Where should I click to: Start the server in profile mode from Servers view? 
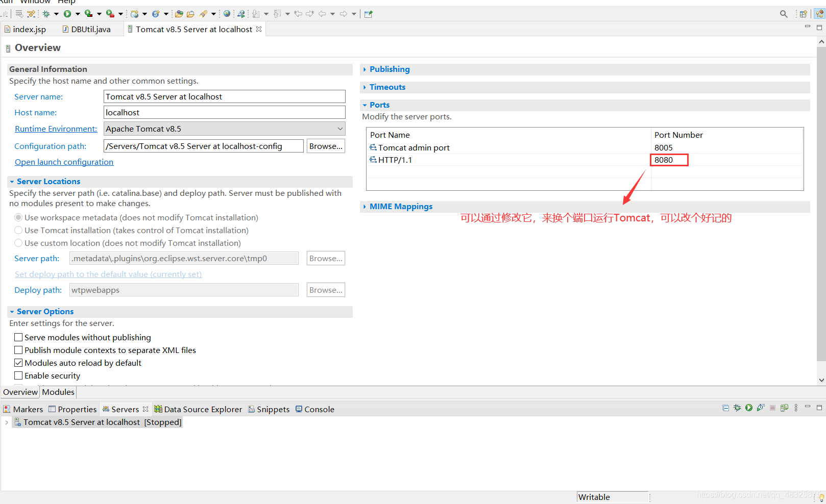pyautogui.click(x=761, y=408)
